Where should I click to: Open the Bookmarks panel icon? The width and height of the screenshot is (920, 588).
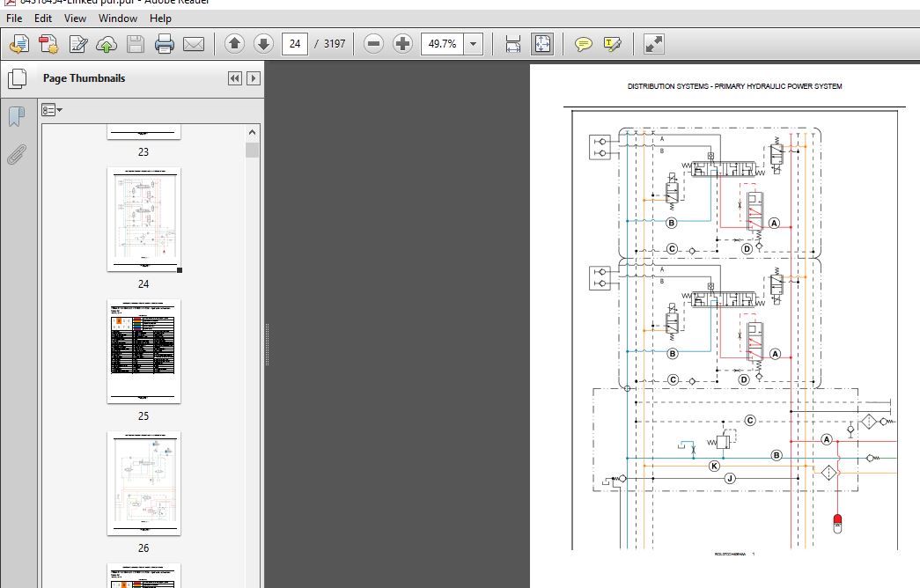tap(17, 116)
